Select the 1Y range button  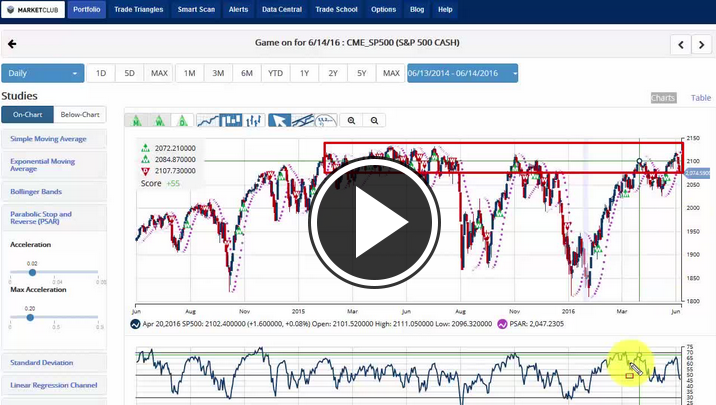pyautogui.click(x=305, y=73)
